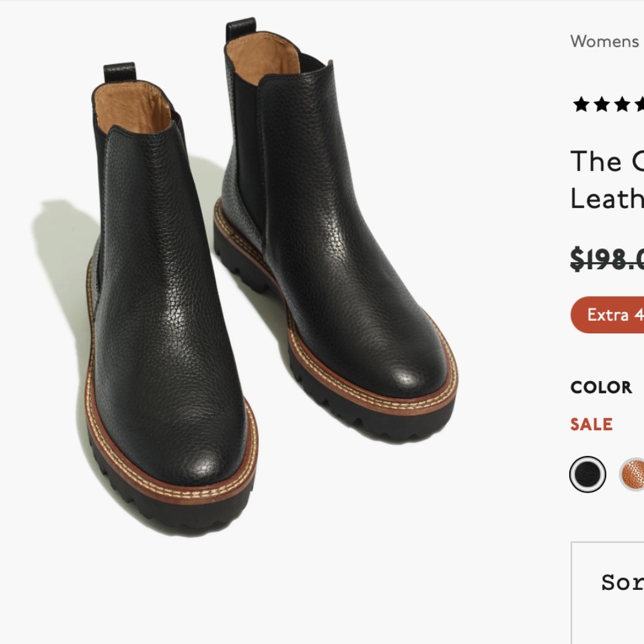This screenshot has height=644, width=644.
Task: Select the black leather color swatch
Action: 587,474
